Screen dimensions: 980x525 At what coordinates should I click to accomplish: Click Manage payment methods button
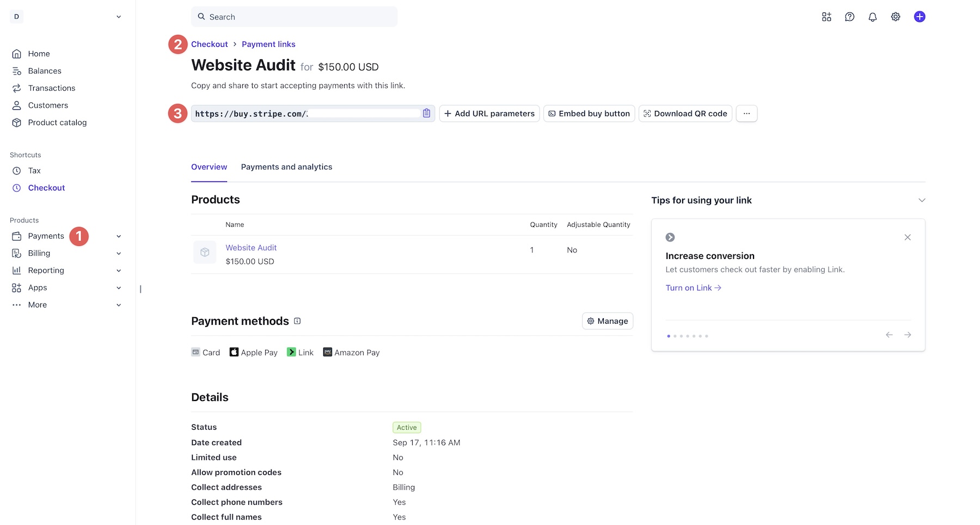click(x=608, y=321)
